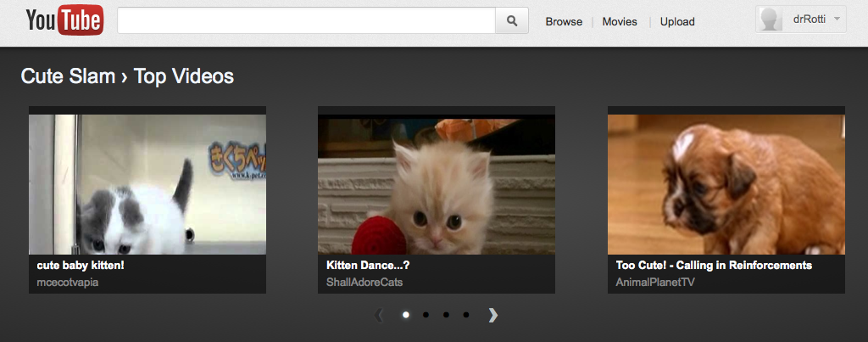Click the YouTube logo

point(64,20)
